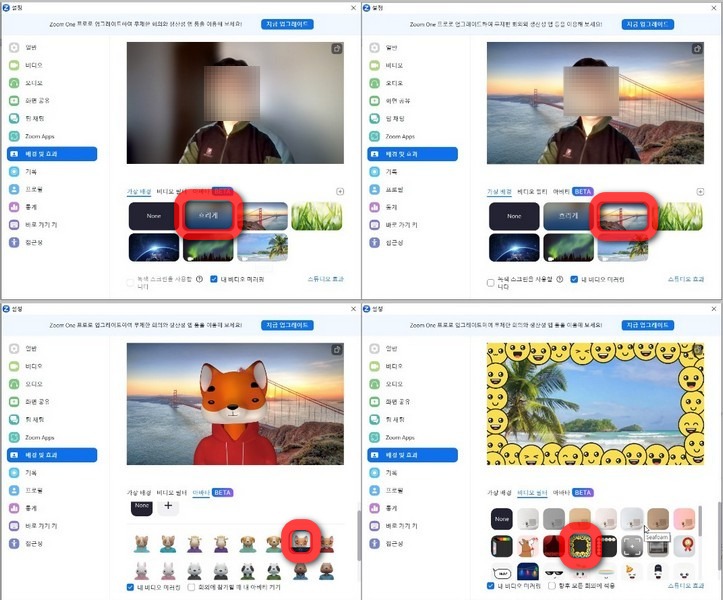Open 프로필 in the emoji frame window
723x600 pixels.
tap(394, 490)
